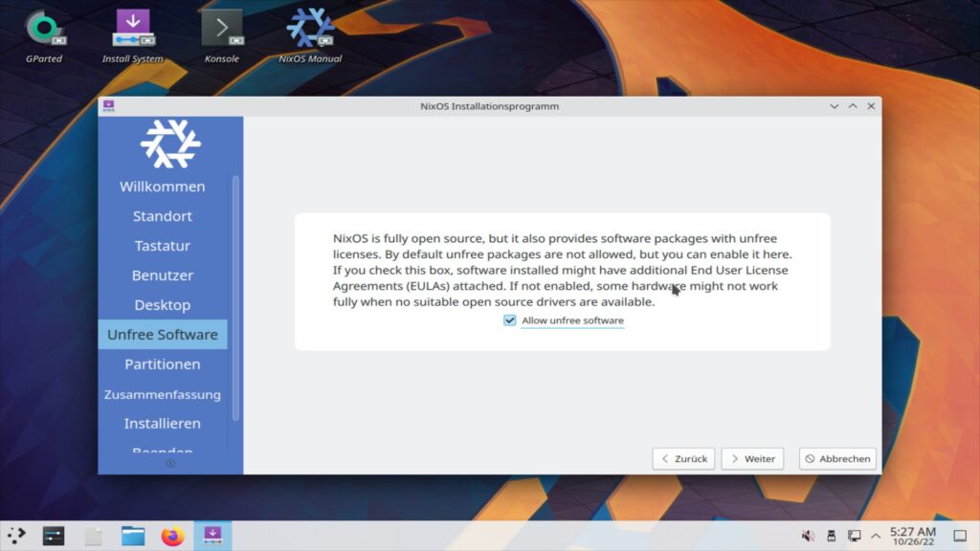Click the NixOS Installationsprogramm title text
The image size is (980, 551).
point(489,106)
